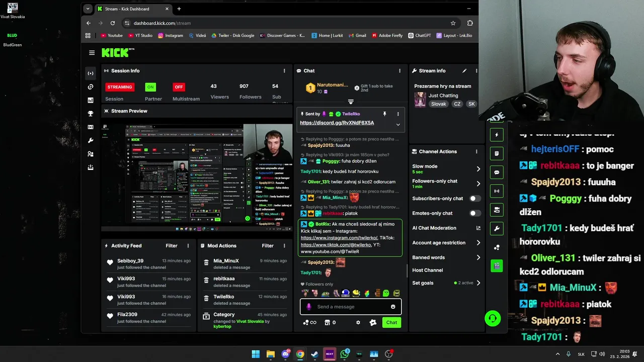
Task: Open the wrench settings sidebar icon
Action: pos(91,141)
